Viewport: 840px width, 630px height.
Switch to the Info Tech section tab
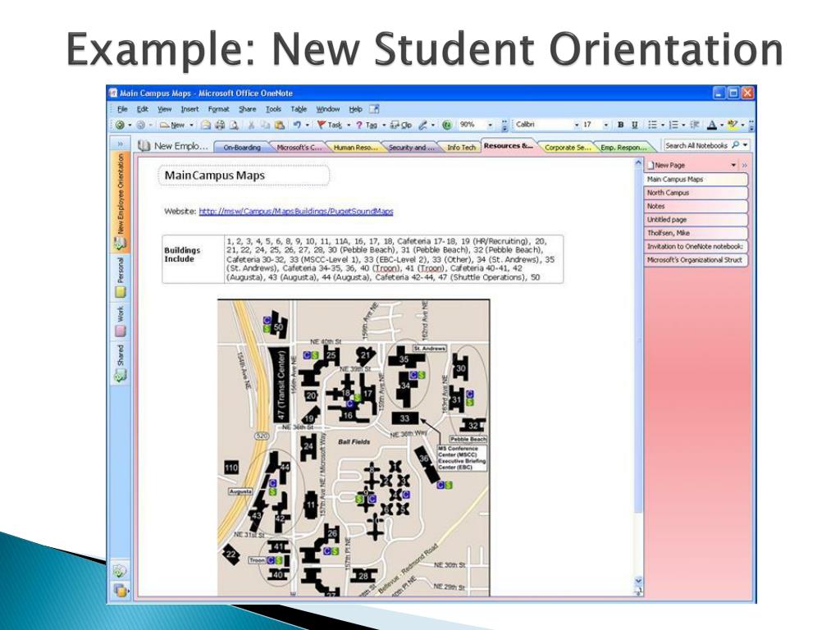coord(461,148)
